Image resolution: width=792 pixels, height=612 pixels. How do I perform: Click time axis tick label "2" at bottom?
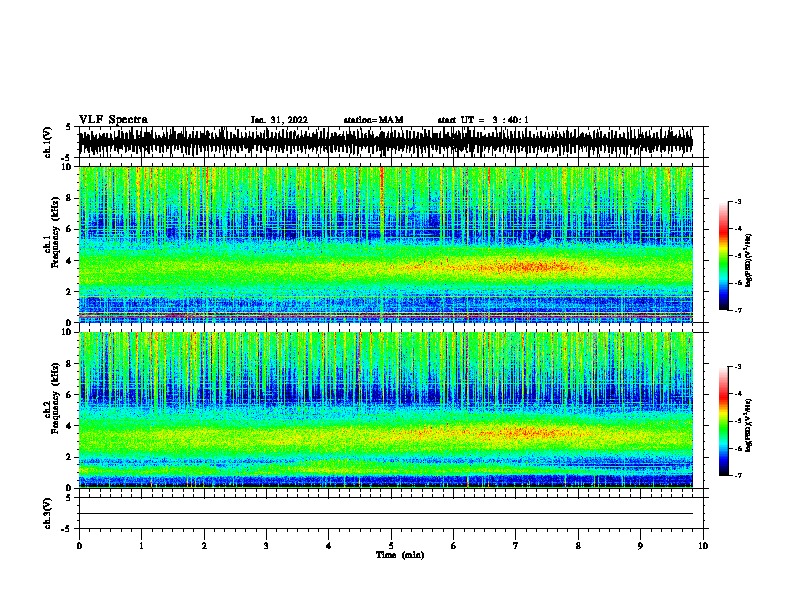[x=204, y=546]
